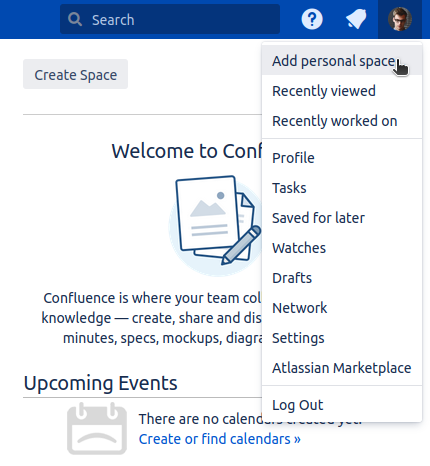Open Network from the user menu
Viewport: 430px width, 466px height.
[342, 308]
